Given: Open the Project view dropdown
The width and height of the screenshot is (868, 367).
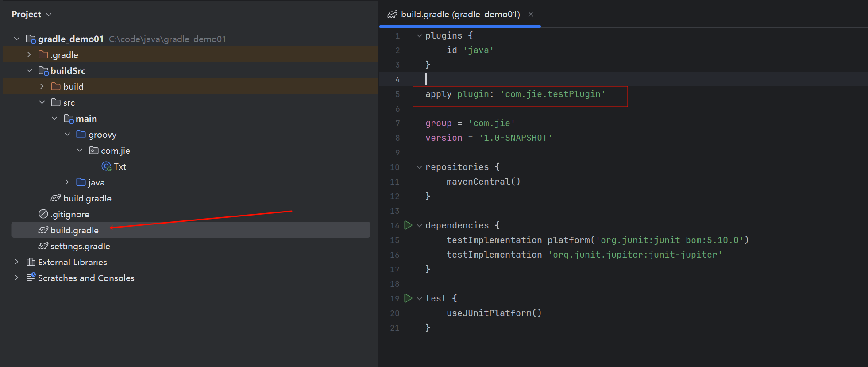Looking at the screenshot, I should [31, 15].
